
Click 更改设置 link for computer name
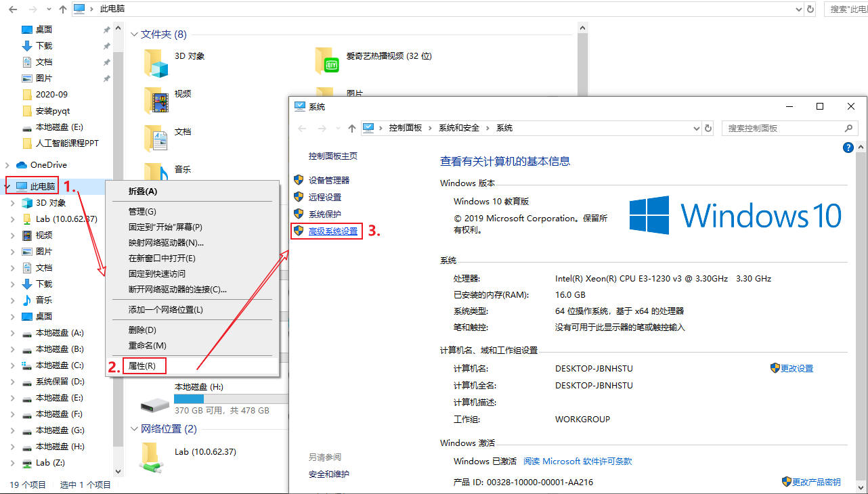[797, 368]
